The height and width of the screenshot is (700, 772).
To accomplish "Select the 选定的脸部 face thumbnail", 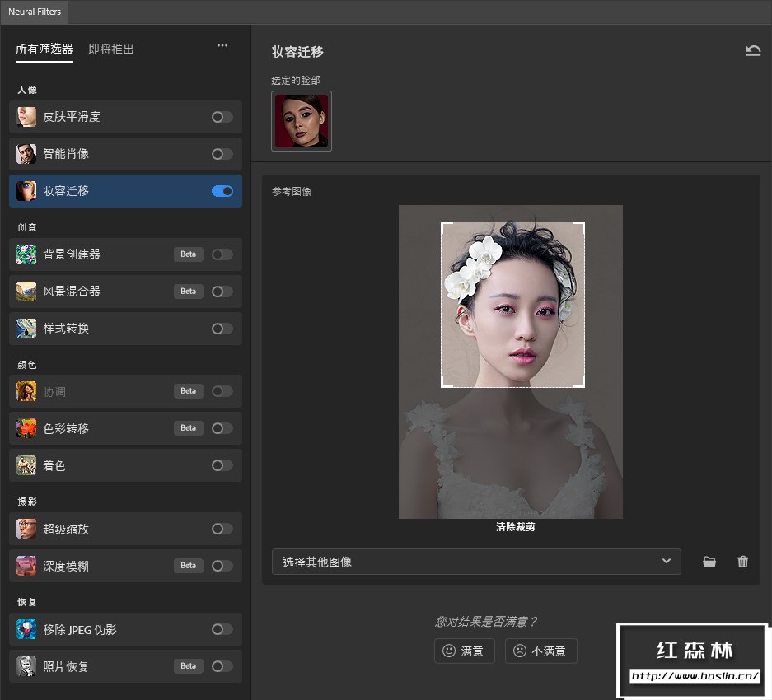I will 302,121.
